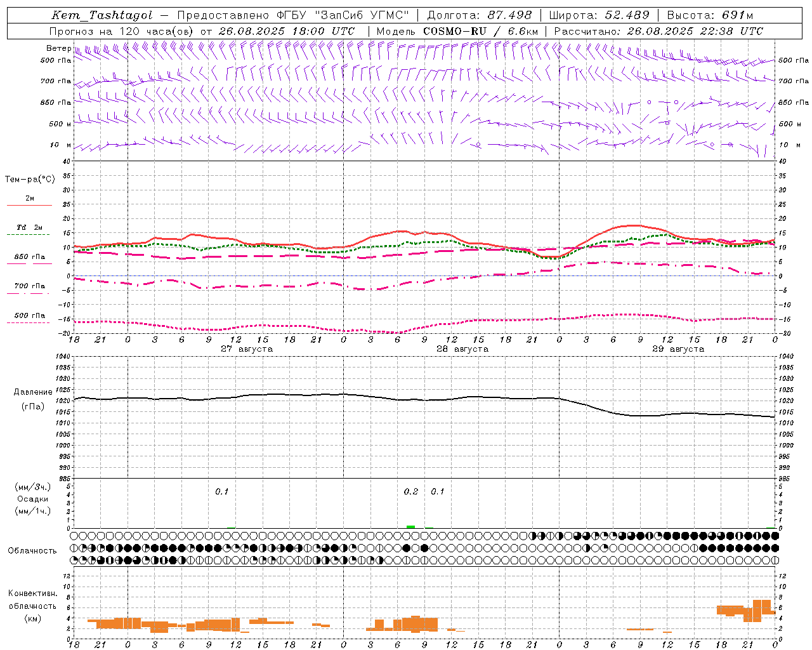The height and width of the screenshot is (650, 812).
Task: Click the '0.1' precipitation value above 27 августа
Action: coord(221,492)
